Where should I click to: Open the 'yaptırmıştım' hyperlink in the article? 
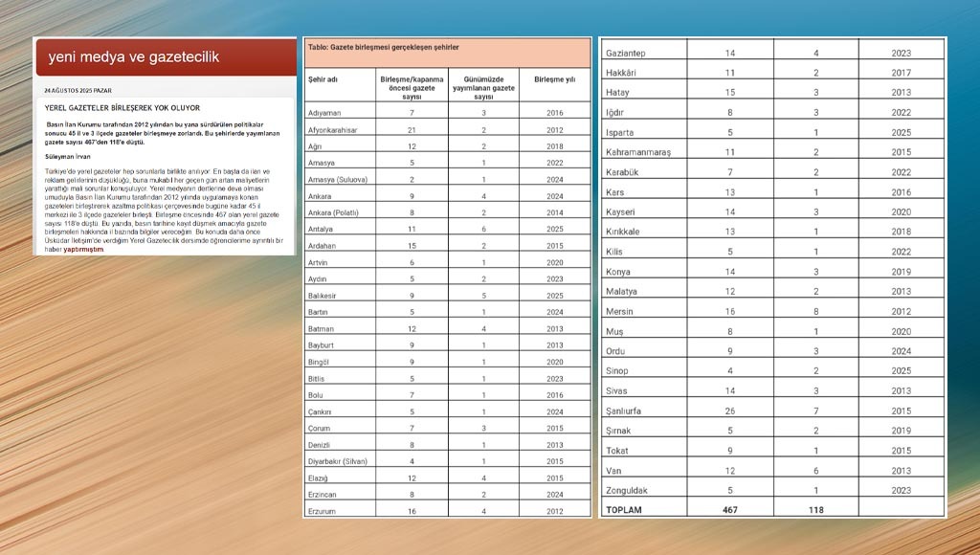click(83, 249)
